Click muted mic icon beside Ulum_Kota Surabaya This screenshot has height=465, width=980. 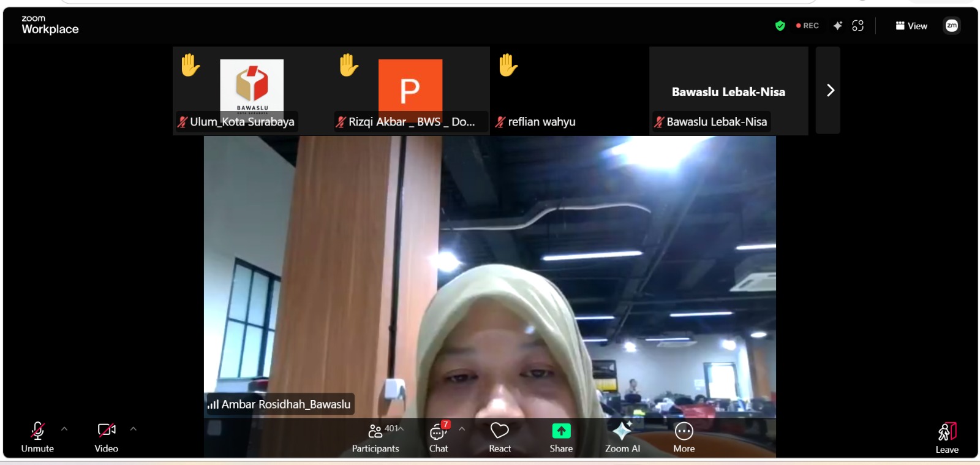(x=183, y=122)
